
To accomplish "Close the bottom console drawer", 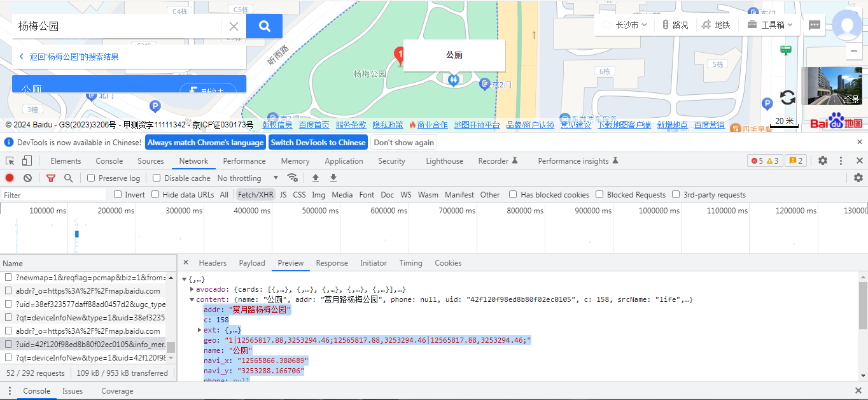I will [x=858, y=390].
